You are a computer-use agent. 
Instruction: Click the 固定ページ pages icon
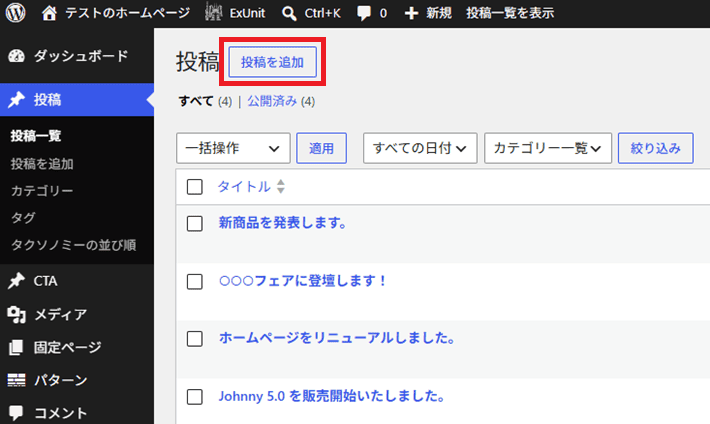16,347
